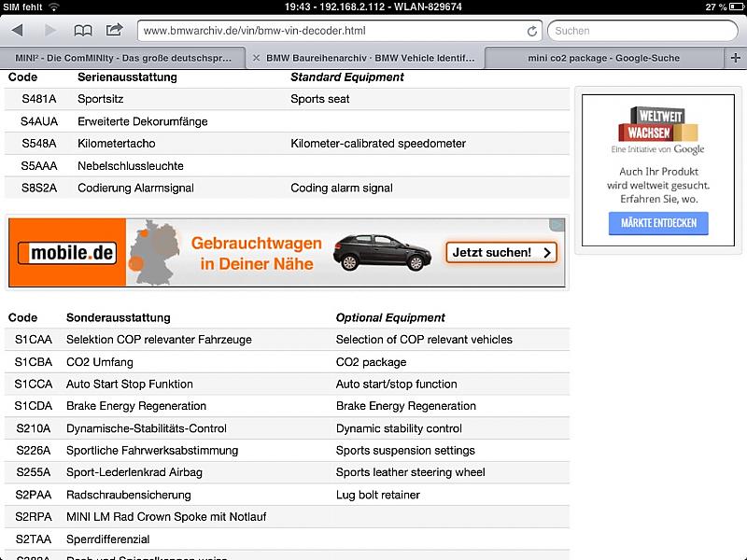The height and width of the screenshot is (560, 747).
Task: Click the AdChoices icon on mobile.de banner
Action: [557, 225]
